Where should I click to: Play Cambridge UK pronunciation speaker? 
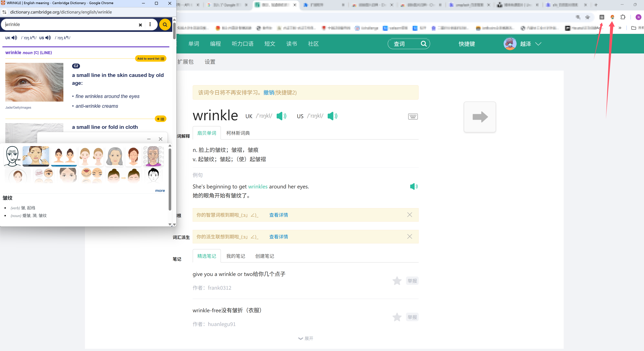coord(15,38)
